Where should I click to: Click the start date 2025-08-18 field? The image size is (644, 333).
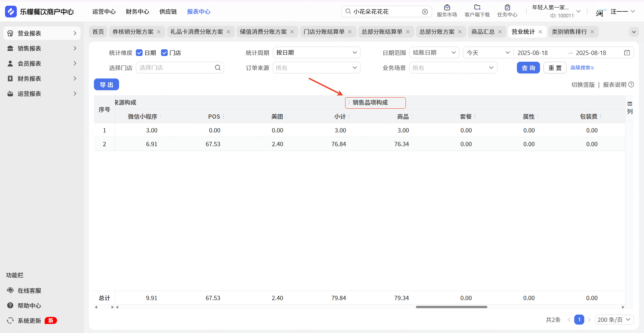coord(533,53)
